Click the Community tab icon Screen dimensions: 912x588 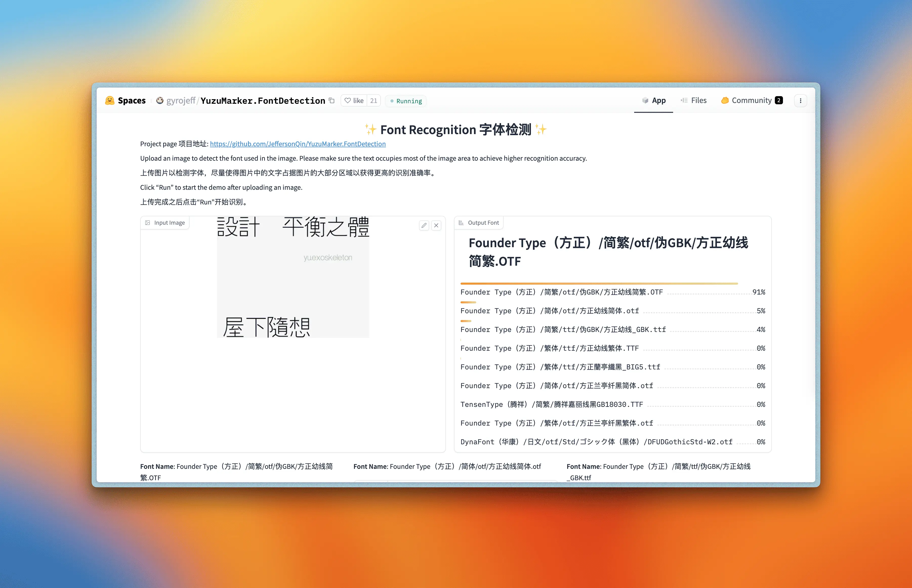[x=724, y=100]
